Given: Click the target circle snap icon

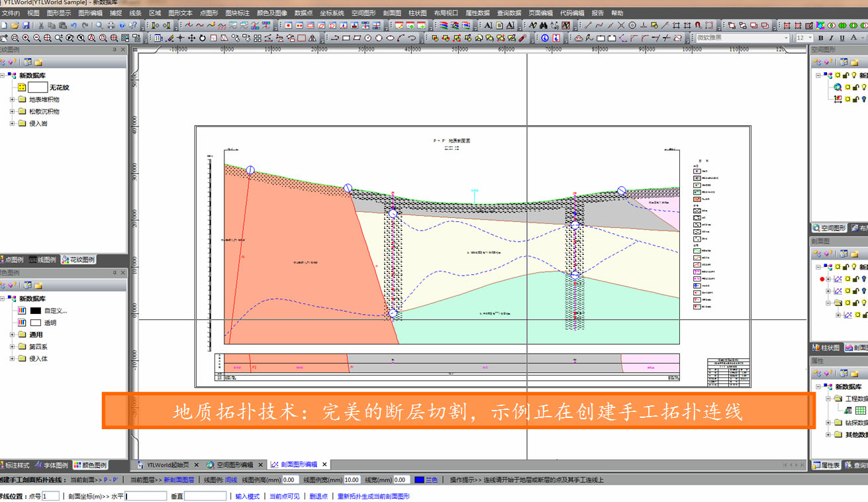Looking at the screenshot, I should click(x=632, y=25).
